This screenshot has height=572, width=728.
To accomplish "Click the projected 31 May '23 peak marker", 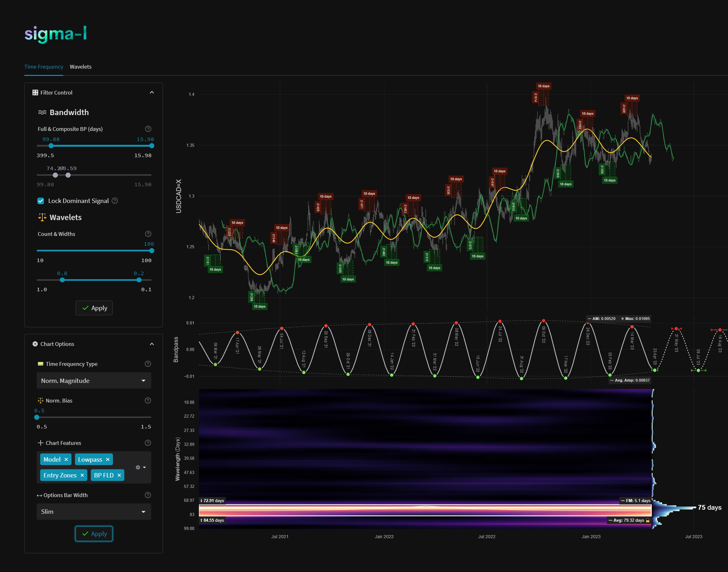I will coord(676,329).
